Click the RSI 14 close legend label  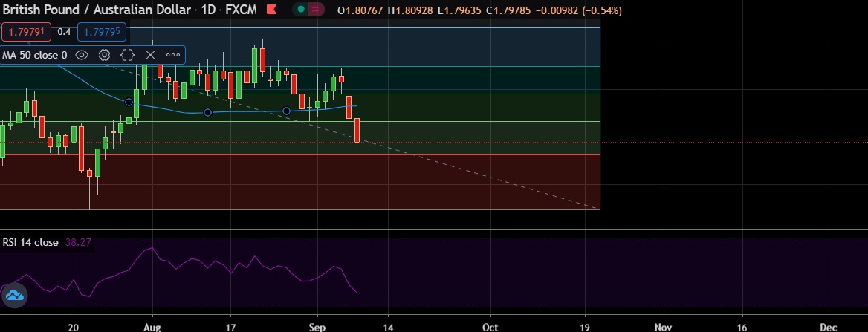[30, 242]
